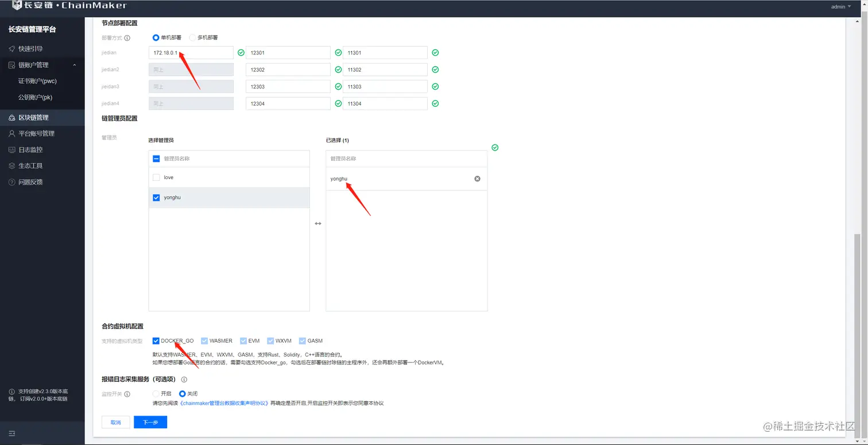Click the port field with value 11303

click(385, 87)
